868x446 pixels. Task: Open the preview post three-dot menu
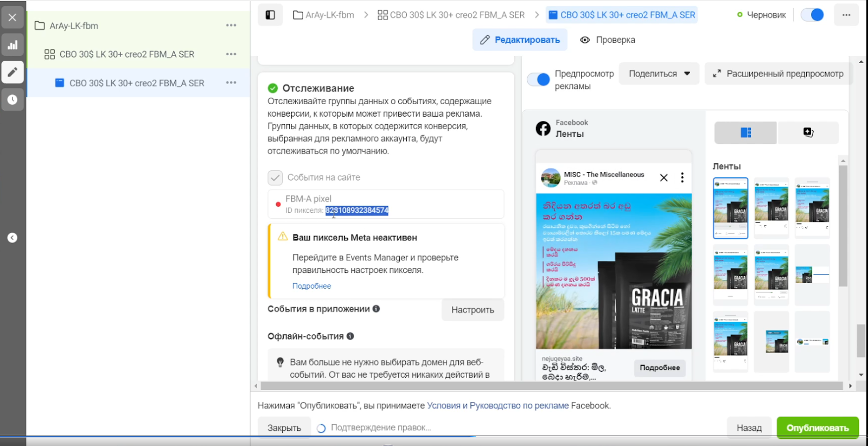[682, 178]
